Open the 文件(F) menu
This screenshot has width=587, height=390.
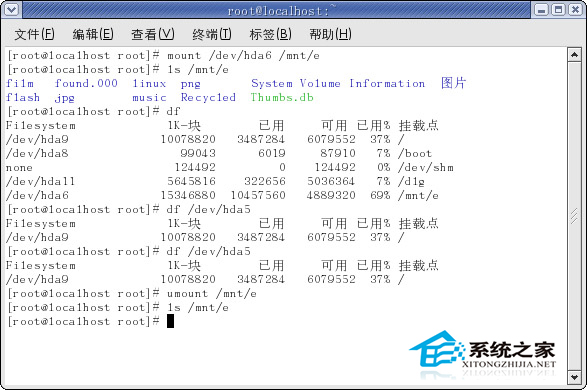(34, 34)
